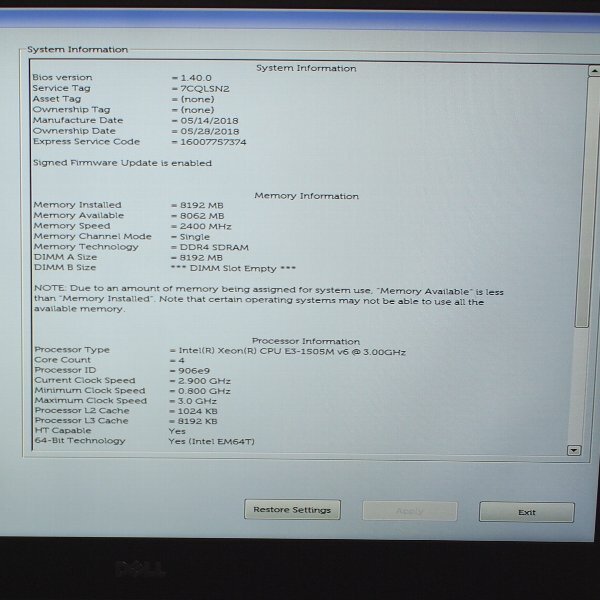Click the Memory Installed label

(x=77, y=205)
